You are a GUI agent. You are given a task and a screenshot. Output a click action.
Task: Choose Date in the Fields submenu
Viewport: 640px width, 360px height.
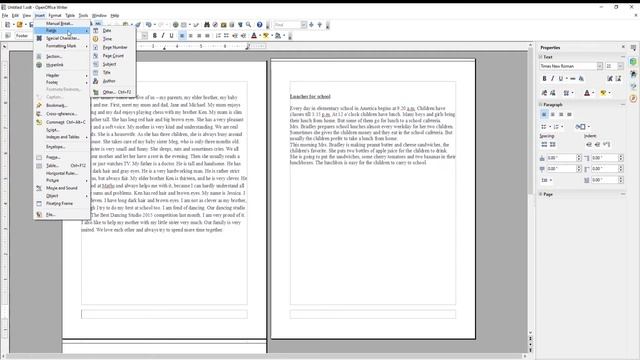pyautogui.click(x=107, y=31)
